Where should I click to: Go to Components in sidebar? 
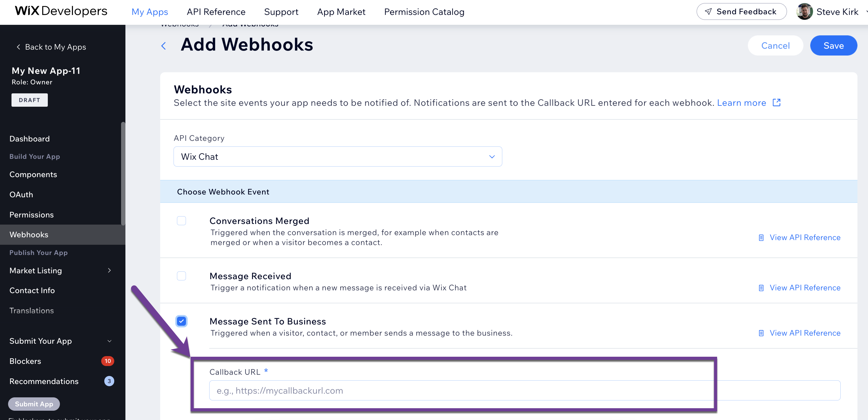point(33,174)
